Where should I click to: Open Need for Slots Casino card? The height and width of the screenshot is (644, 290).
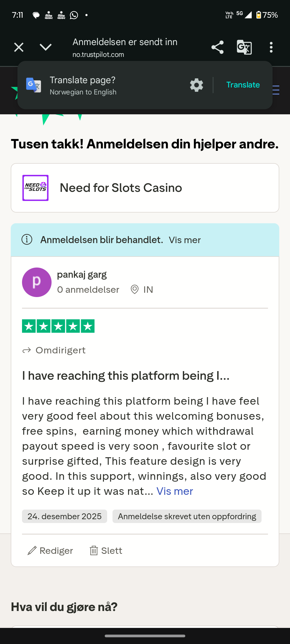coord(121,188)
